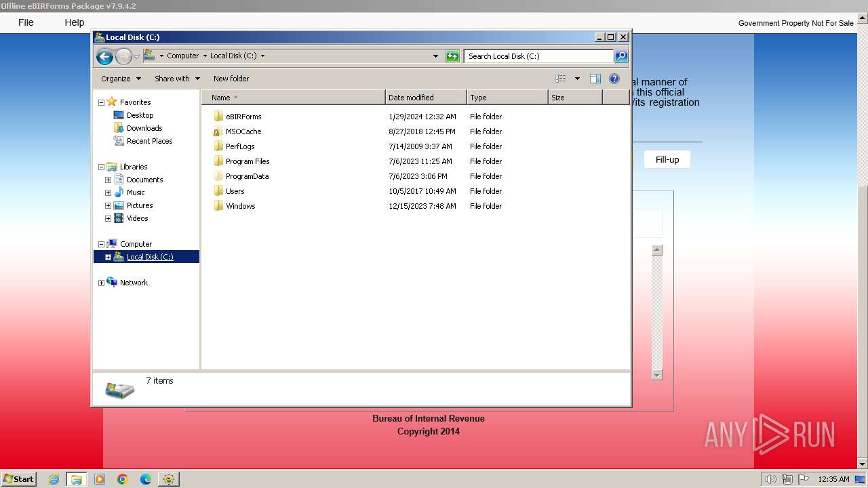The width and height of the screenshot is (868, 488).
Task: Open Google Chrome from the taskbar
Action: (123, 479)
